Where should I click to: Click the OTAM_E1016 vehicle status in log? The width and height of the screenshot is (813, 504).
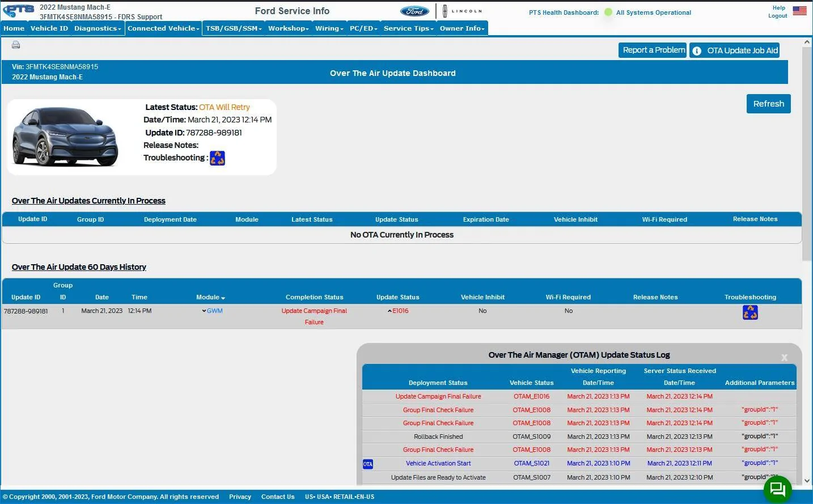click(x=531, y=396)
